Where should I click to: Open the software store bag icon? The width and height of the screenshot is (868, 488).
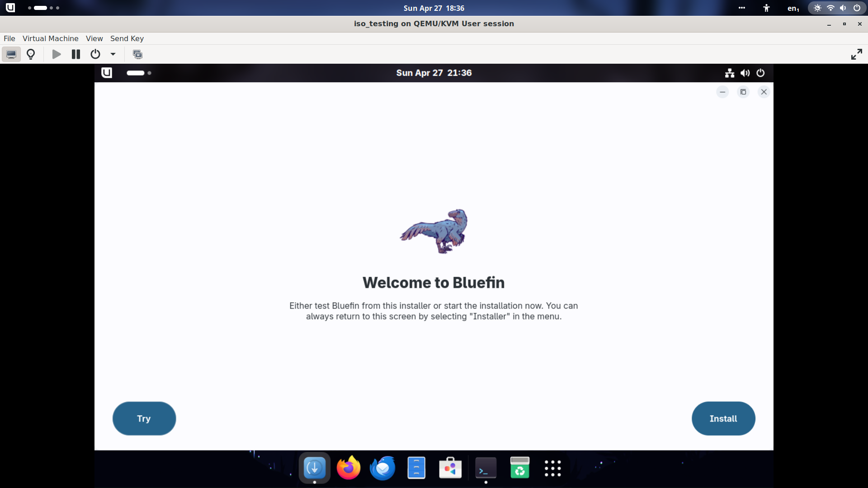click(450, 468)
